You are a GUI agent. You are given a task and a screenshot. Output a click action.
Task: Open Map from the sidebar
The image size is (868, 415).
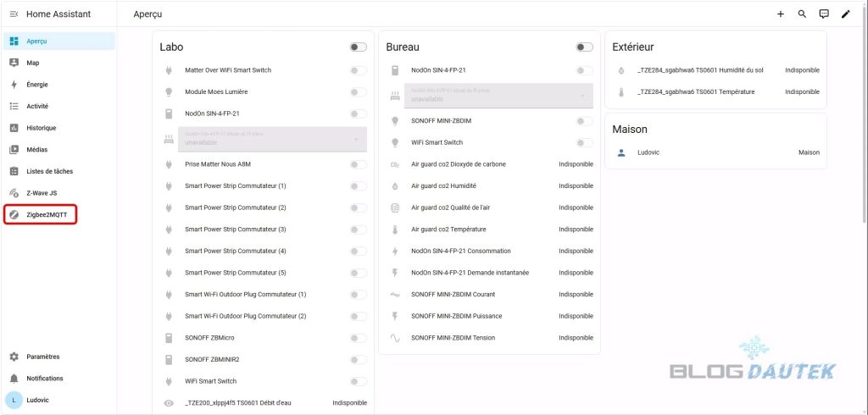pos(59,63)
